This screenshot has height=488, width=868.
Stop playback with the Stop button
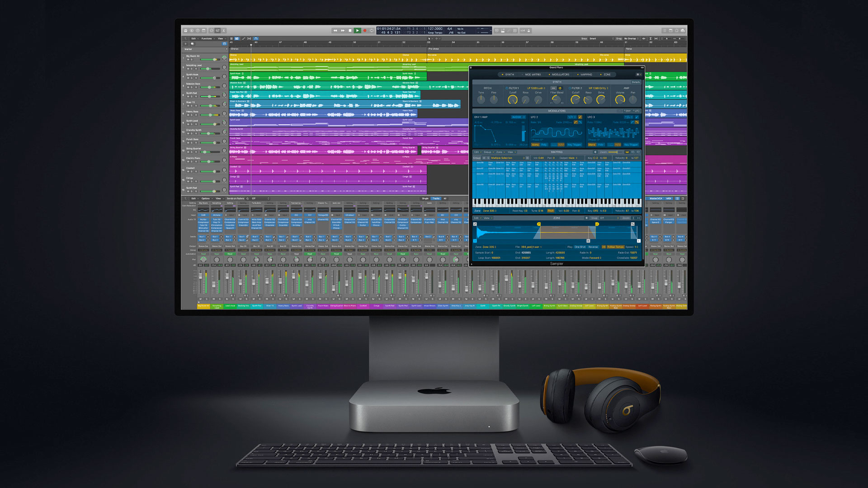coord(350,30)
